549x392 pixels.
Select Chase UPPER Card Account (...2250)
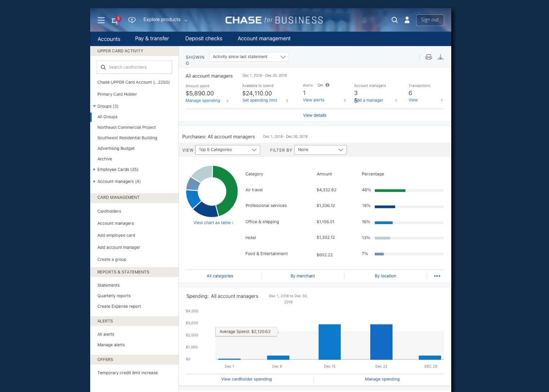coord(133,82)
